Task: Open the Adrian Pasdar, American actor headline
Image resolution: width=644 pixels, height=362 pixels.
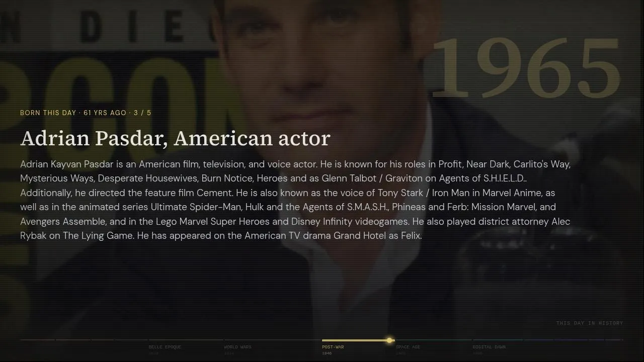Action: click(175, 138)
